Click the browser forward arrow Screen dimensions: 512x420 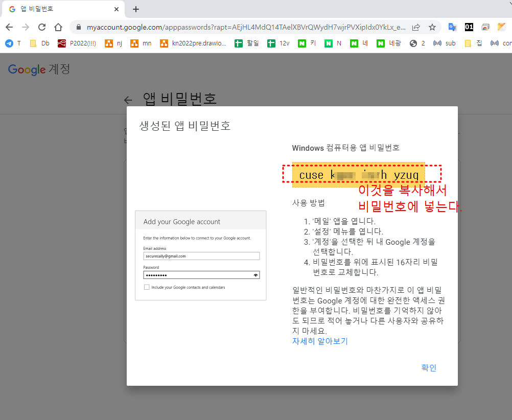(x=26, y=27)
